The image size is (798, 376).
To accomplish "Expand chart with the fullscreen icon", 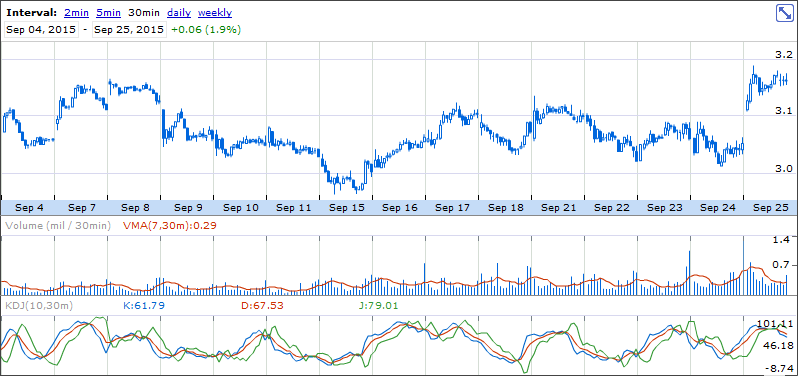I will 784,13.
